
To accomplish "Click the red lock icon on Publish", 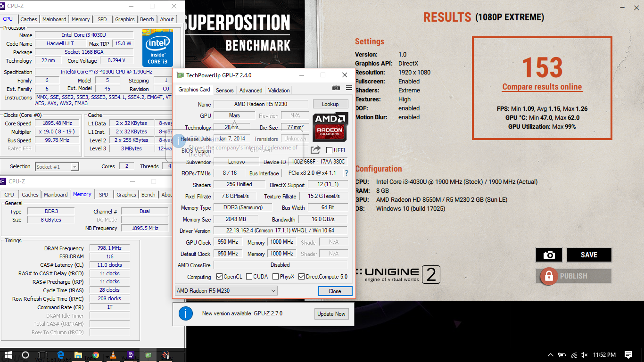I will click(x=548, y=276).
